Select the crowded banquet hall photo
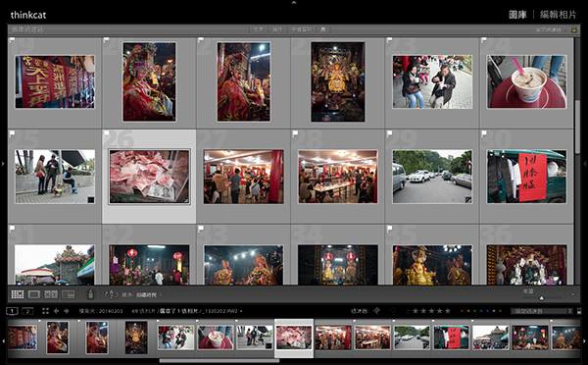588x365 pixels. (243, 177)
